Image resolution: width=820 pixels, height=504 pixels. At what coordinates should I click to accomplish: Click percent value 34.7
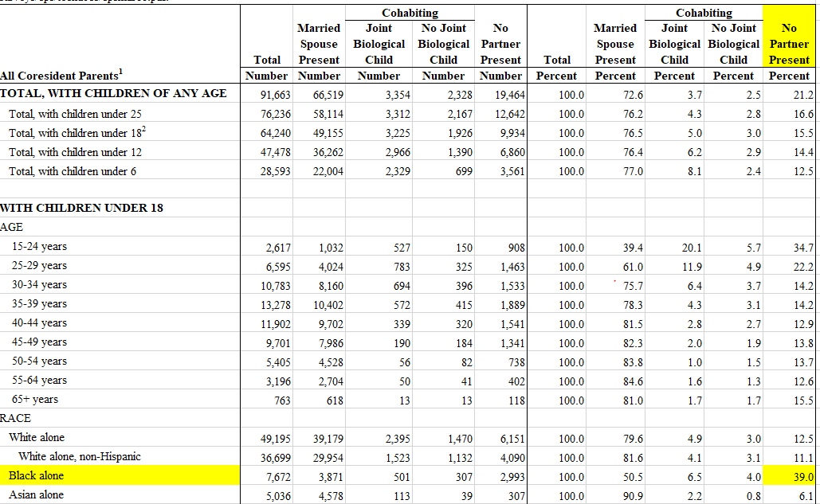[x=803, y=248]
